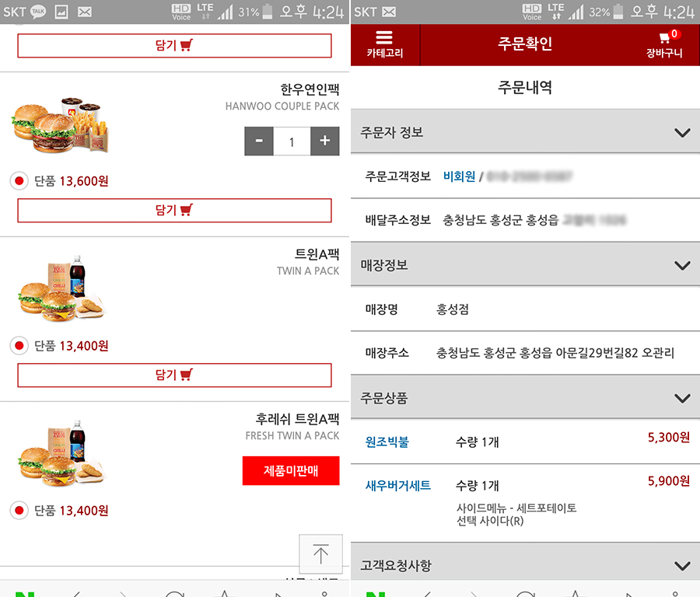Tap the 후레쉬 트윈A팩 product image

[61, 454]
